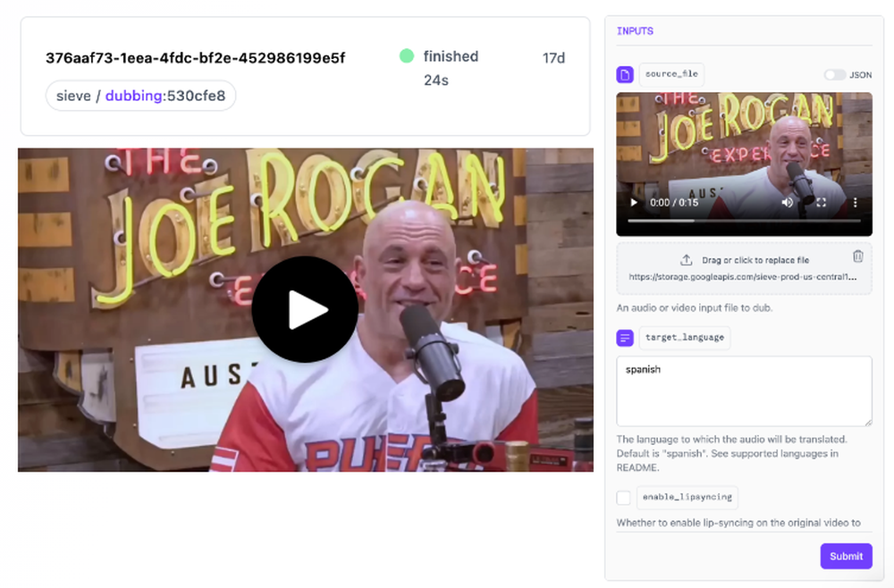Seek in the source video progress bar

point(744,221)
